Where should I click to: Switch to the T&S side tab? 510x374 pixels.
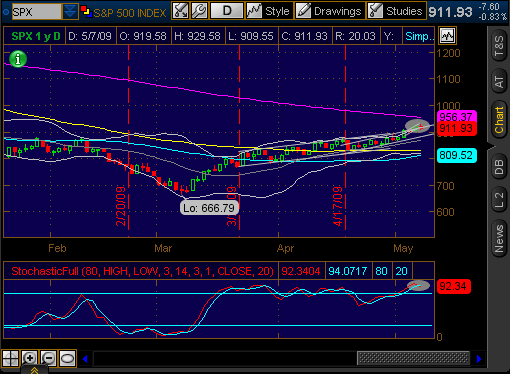pyautogui.click(x=499, y=46)
